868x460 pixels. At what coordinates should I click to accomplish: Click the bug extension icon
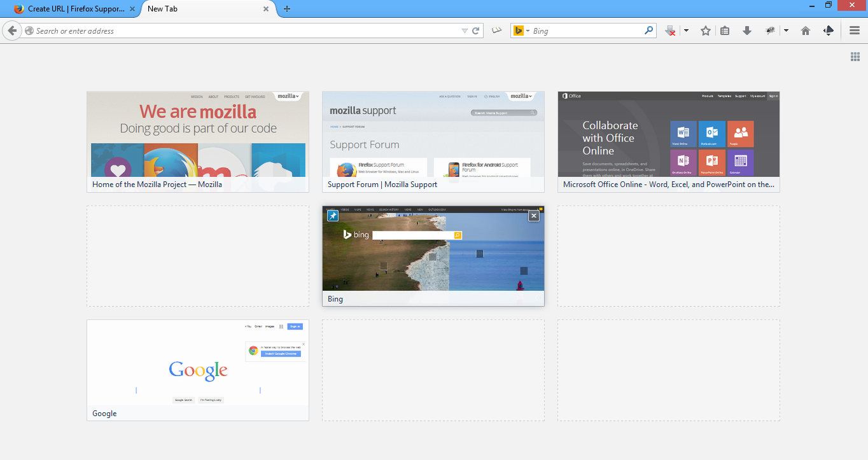click(x=770, y=31)
